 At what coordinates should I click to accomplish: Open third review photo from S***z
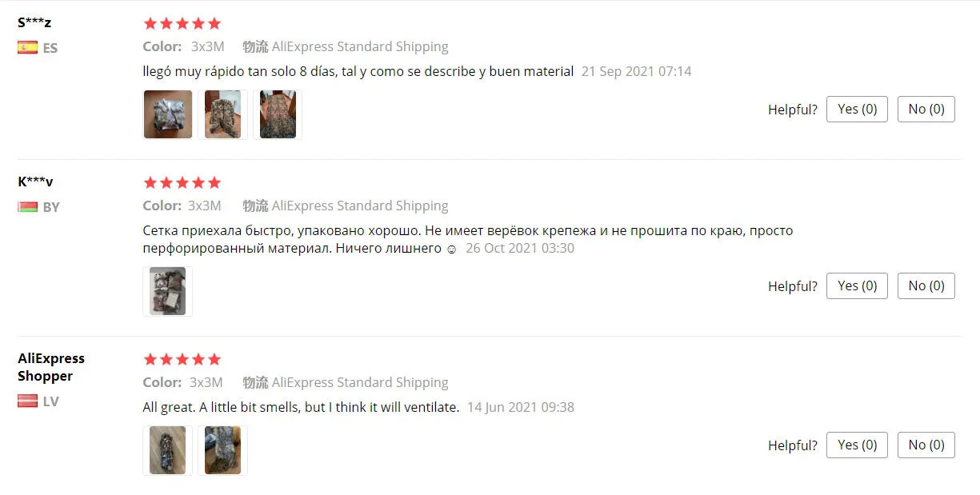point(278,114)
